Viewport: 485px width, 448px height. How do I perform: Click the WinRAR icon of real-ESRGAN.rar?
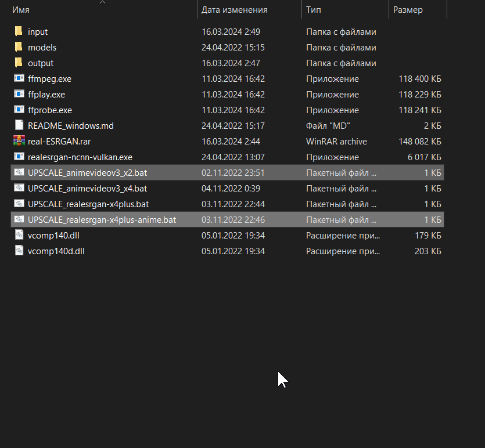click(x=19, y=141)
